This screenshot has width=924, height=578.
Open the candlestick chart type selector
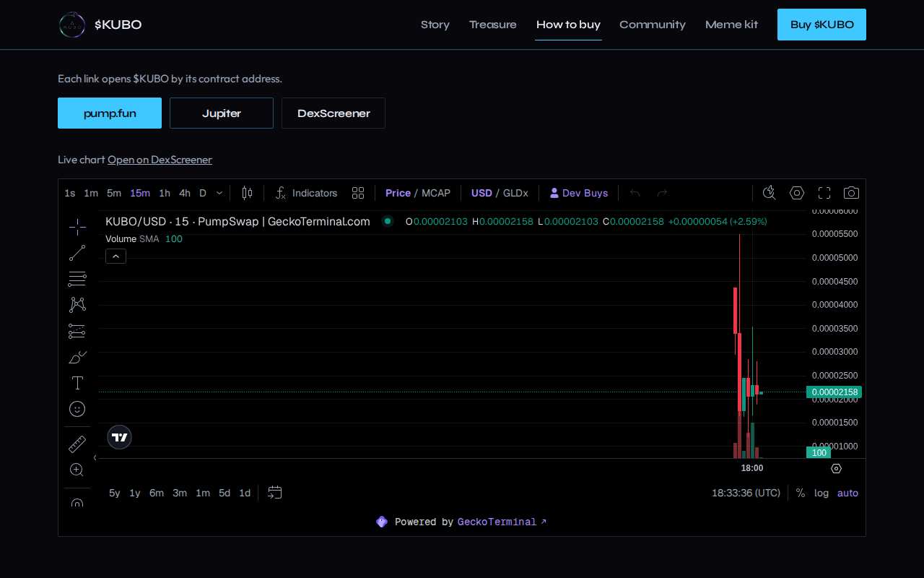(248, 193)
